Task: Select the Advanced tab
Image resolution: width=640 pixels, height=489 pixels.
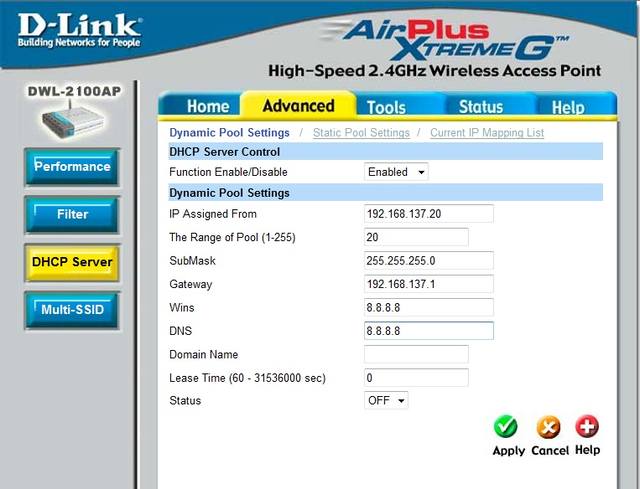Action: (298, 106)
